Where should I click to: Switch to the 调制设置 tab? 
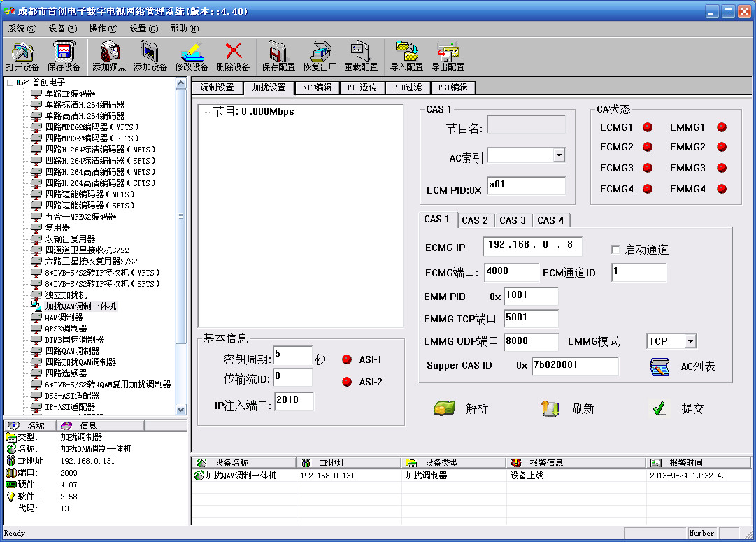click(217, 87)
